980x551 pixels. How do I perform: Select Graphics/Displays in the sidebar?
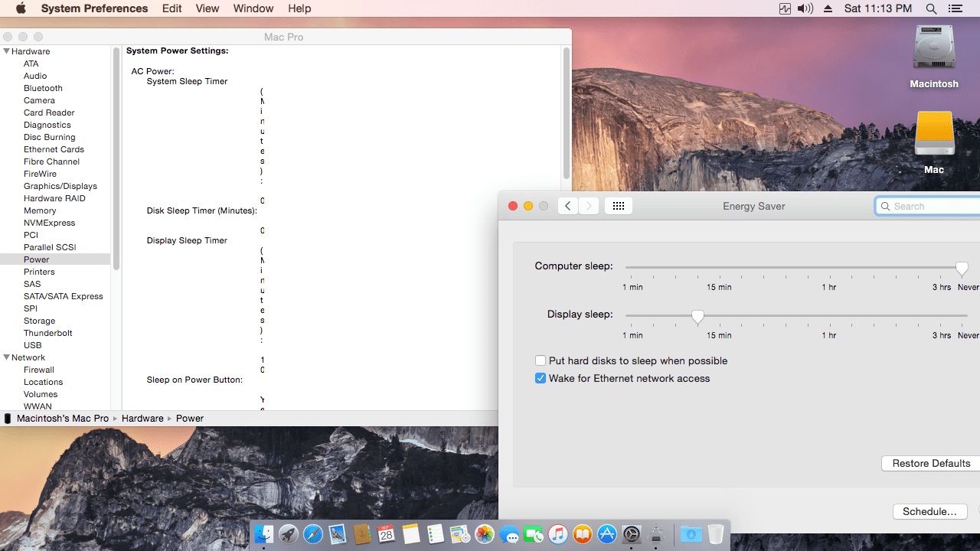click(x=60, y=186)
